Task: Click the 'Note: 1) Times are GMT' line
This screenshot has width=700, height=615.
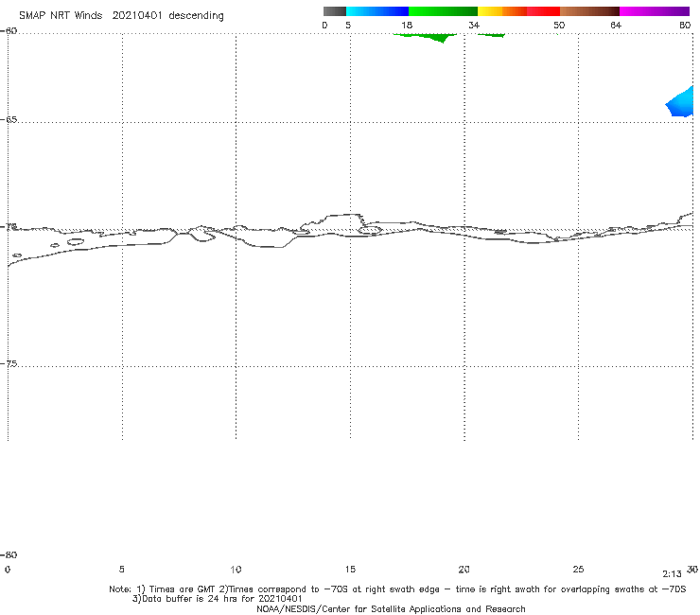Action: [x=397, y=589]
